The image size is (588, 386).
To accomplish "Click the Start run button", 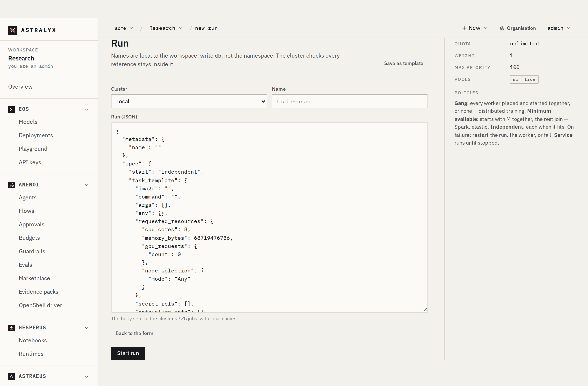I will tap(128, 353).
